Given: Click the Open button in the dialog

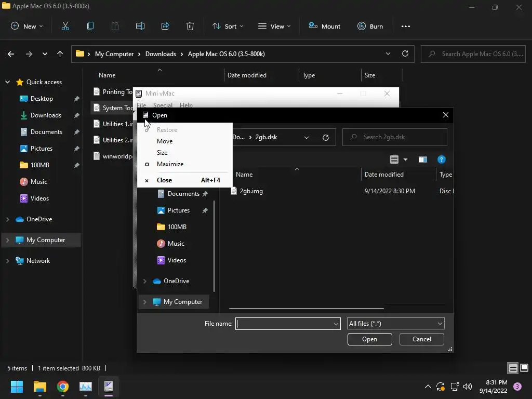Looking at the screenshot, I should click(x=370, y=339).
